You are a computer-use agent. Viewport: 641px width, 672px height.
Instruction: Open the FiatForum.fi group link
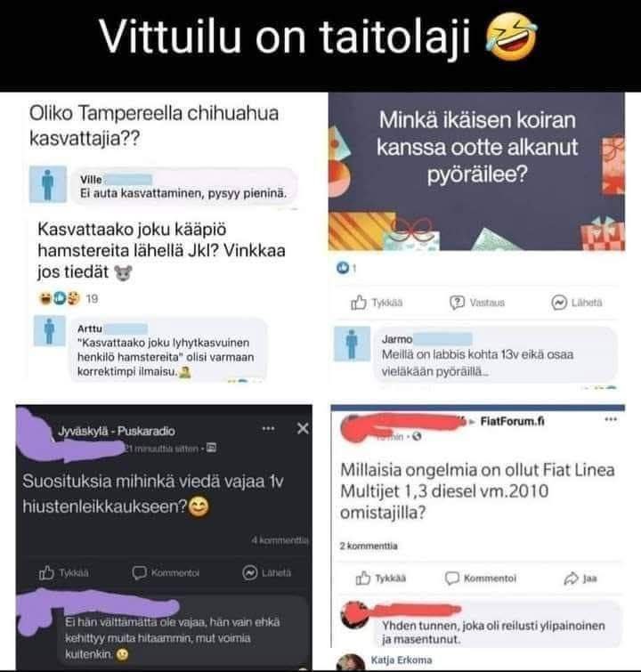(x=513, y=421)
